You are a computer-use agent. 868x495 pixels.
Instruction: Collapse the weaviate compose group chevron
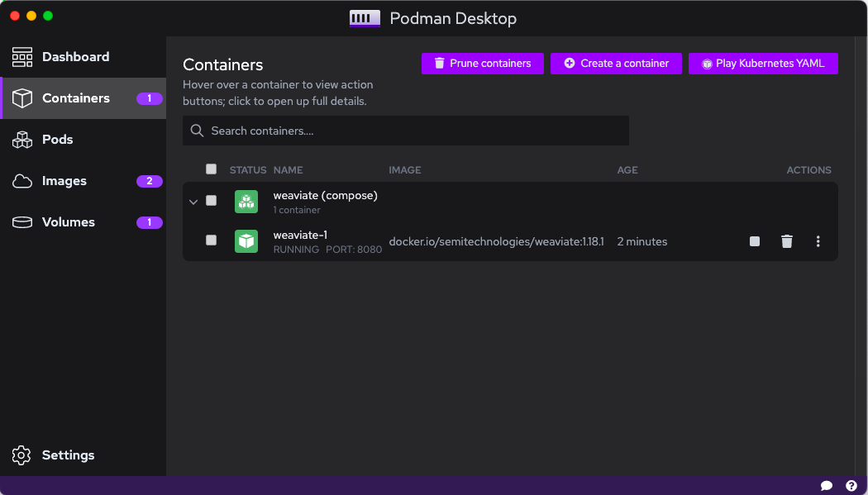click(193, 202)
